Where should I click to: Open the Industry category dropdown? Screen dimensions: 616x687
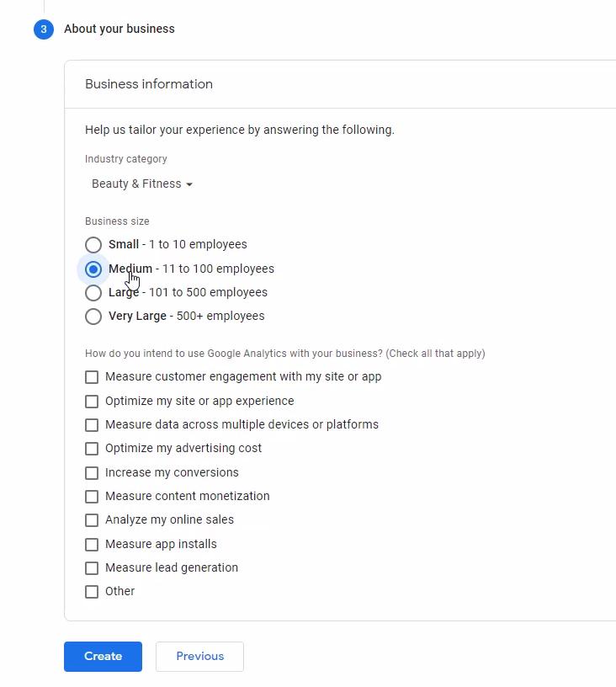click(137, 184)
